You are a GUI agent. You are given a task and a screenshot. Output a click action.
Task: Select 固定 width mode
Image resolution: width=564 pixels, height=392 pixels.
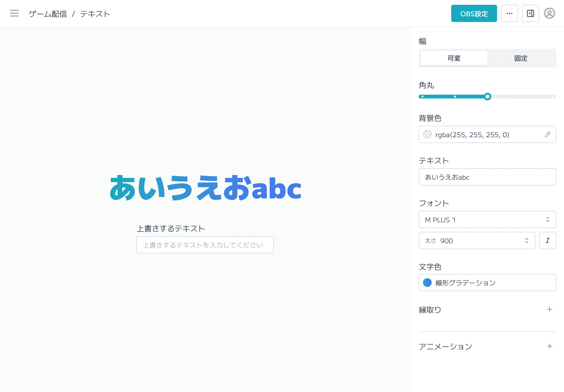click(520, 58)
